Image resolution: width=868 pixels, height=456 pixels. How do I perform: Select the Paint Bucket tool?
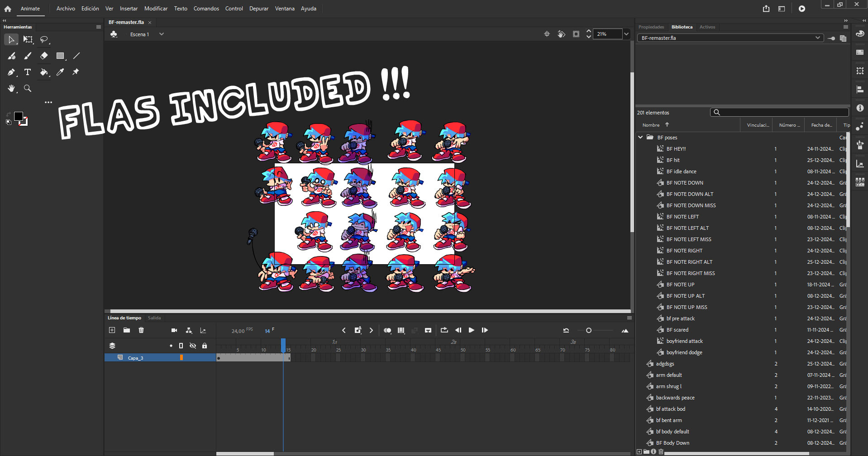(44, 72)
